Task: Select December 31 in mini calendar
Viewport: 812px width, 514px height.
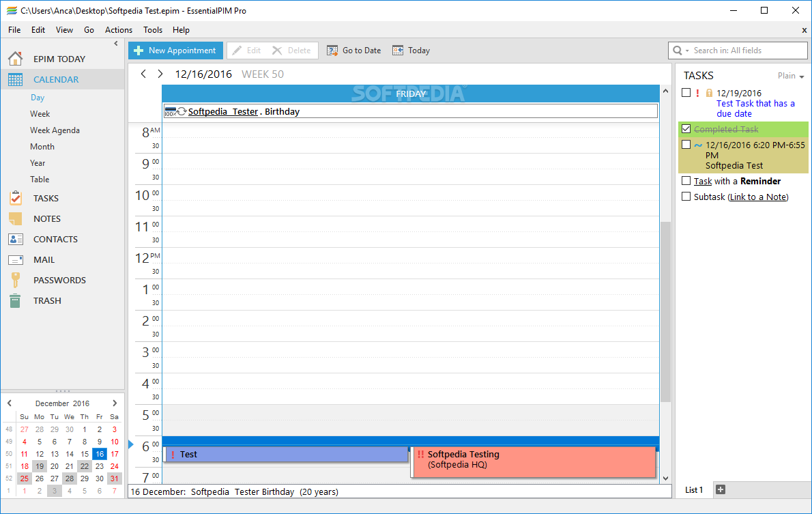Action: 115,479
